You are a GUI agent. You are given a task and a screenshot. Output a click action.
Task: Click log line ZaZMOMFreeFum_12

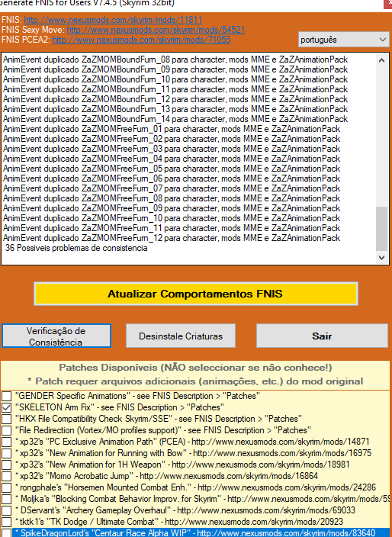[x=172, y=238]
